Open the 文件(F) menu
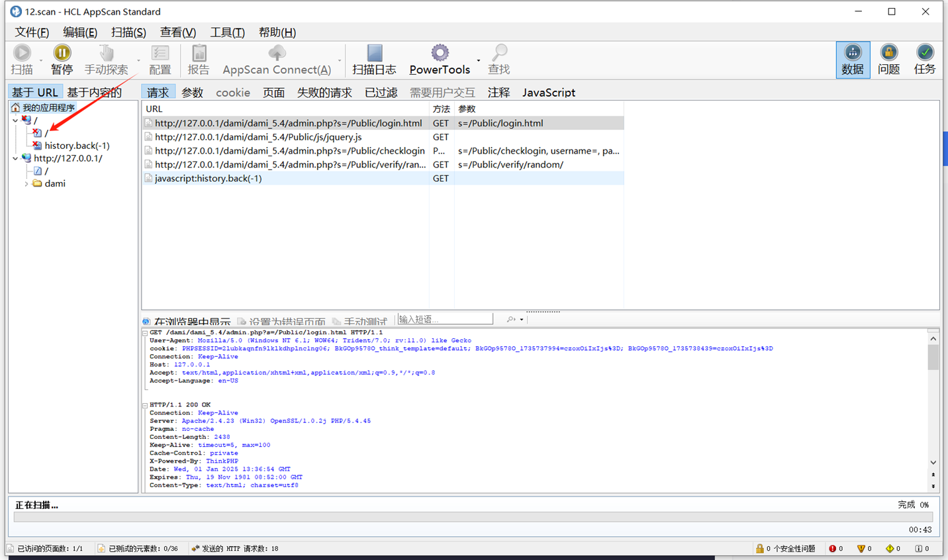This screenshot has height=560, width=948. point(32,32)
